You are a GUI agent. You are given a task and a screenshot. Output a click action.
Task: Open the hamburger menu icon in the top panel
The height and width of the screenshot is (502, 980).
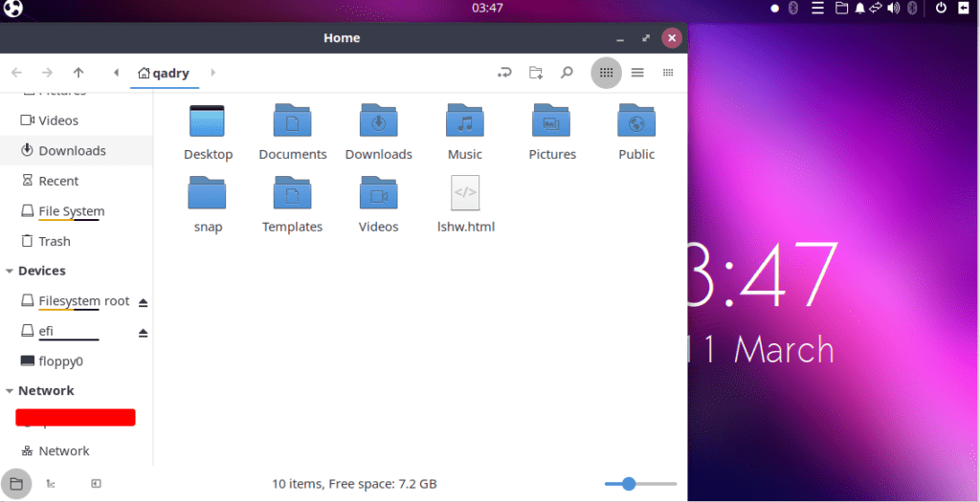pyautogui.click(x=817, y=8)
